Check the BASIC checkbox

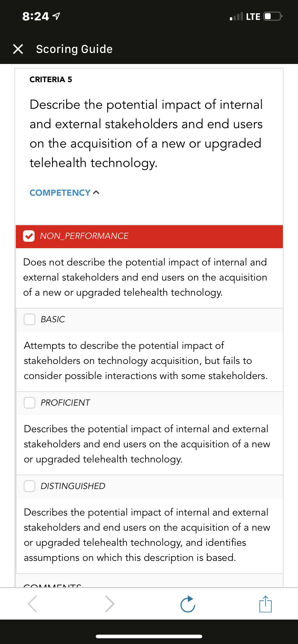coord(30,319)
